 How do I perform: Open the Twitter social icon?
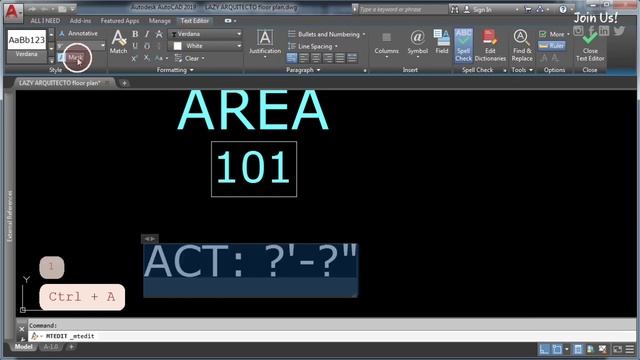[619, 31]
